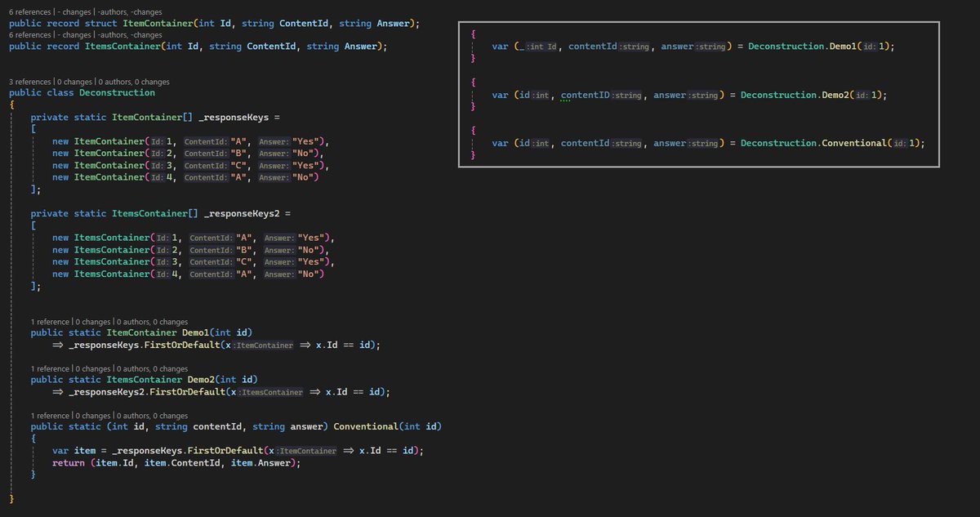Viewport: 980px width, 517px height.
Task: Click ItemsContainer name in the public record declaration
Action: click(122, 47)
